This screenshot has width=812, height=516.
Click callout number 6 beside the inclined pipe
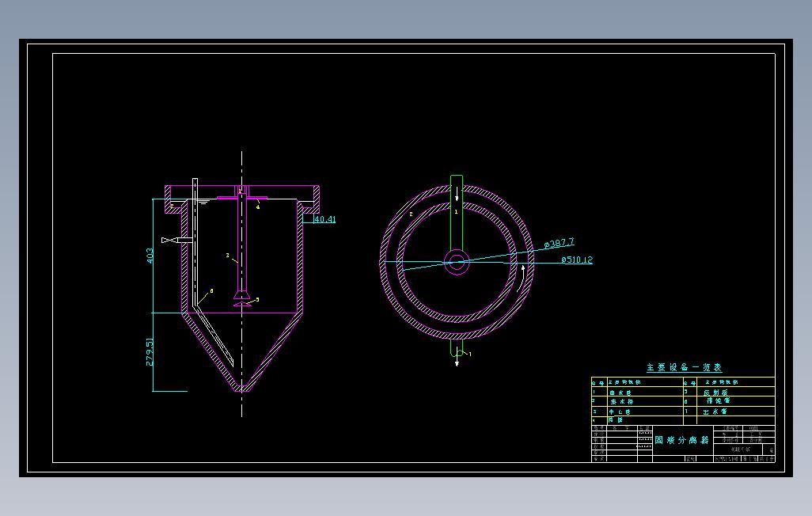pyautogui.click(x=211, y=291)
